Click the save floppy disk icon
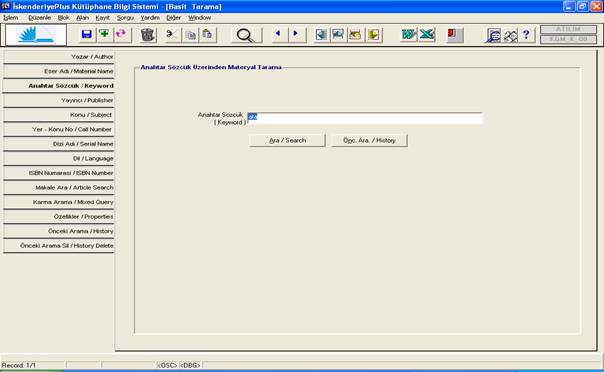604x372 pixels. pyautogui.click(x=87, y=35)
